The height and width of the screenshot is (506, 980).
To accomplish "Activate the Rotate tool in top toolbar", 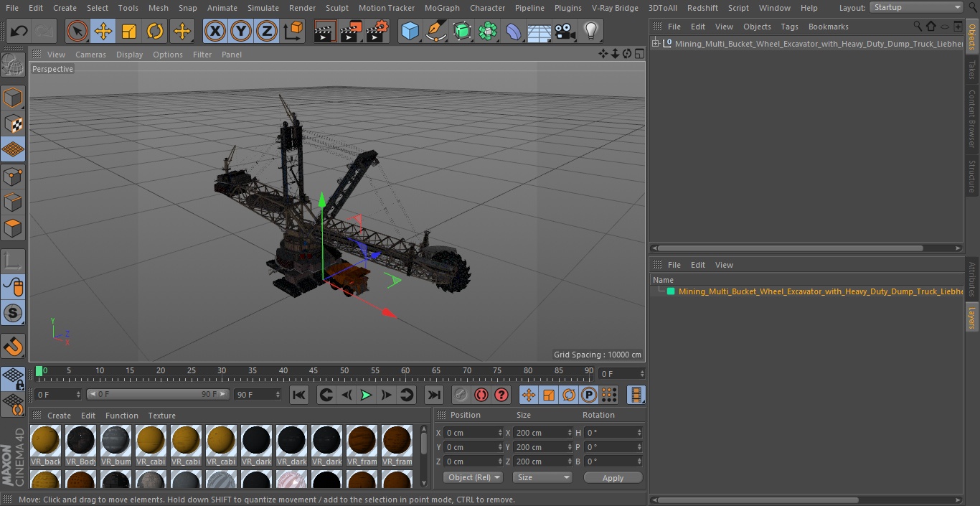I will click(x=155, y=31).
